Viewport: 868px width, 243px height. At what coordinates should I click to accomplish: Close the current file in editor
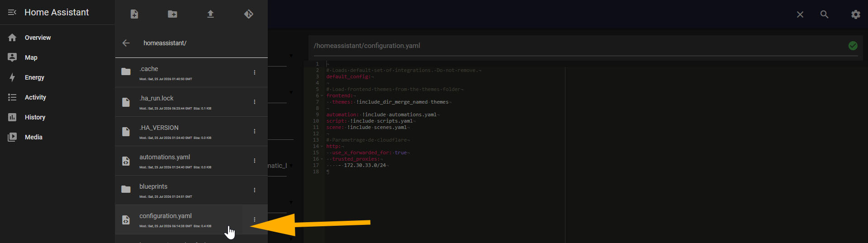point(800,14)
